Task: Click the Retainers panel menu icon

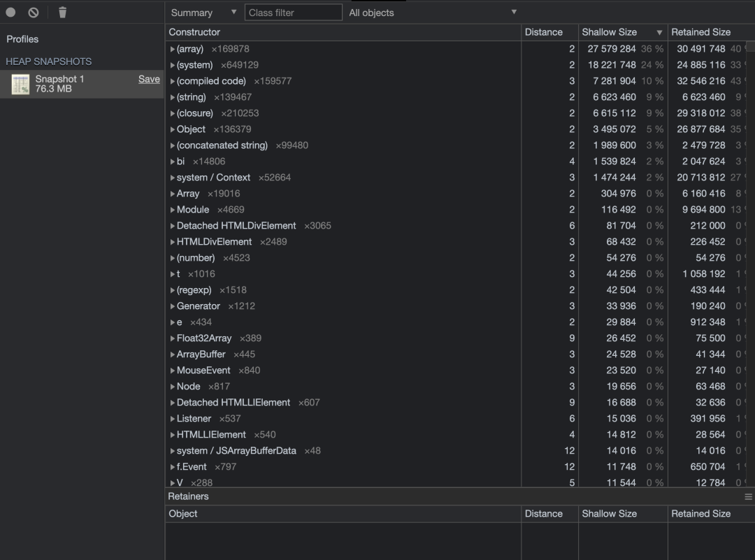Action: [748, 497]
